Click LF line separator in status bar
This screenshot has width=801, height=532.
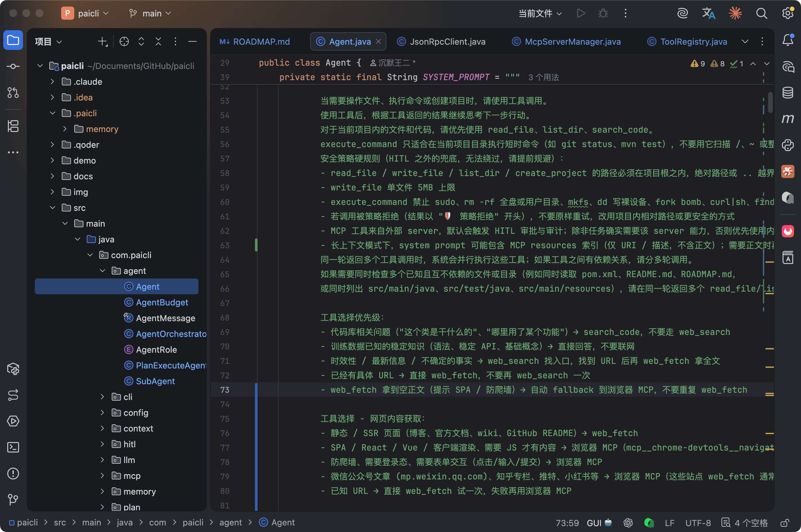click(x=669, y=523)
